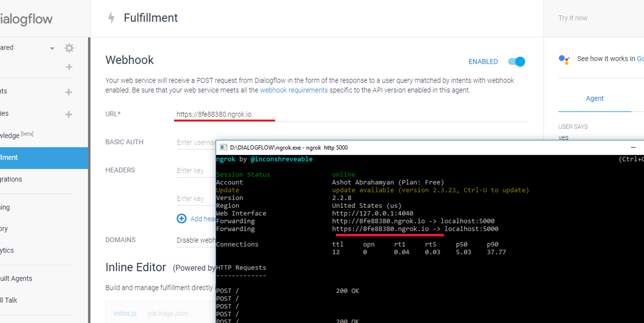
Task: Select the Agent tab in test panel
Action: [594, 98]
